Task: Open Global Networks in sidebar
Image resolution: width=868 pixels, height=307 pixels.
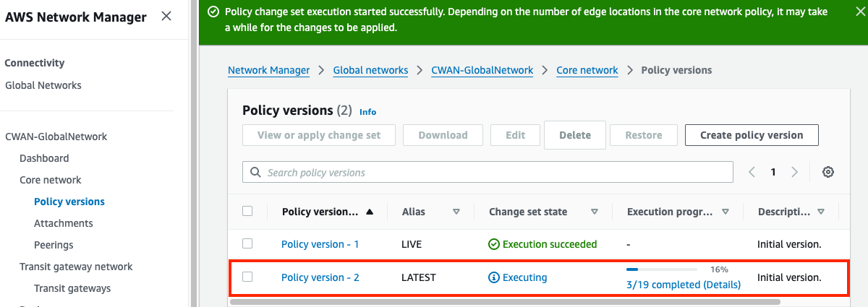Action: (43, 85)
